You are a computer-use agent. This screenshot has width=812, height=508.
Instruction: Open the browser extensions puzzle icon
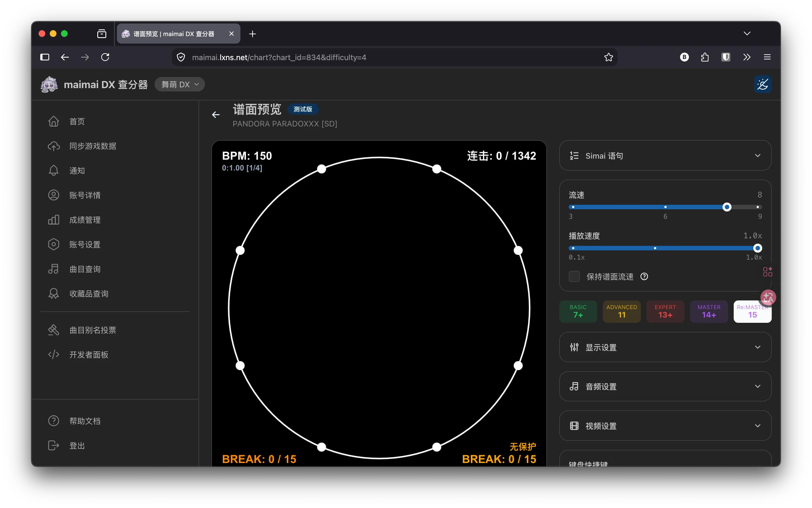pos(705,57)
